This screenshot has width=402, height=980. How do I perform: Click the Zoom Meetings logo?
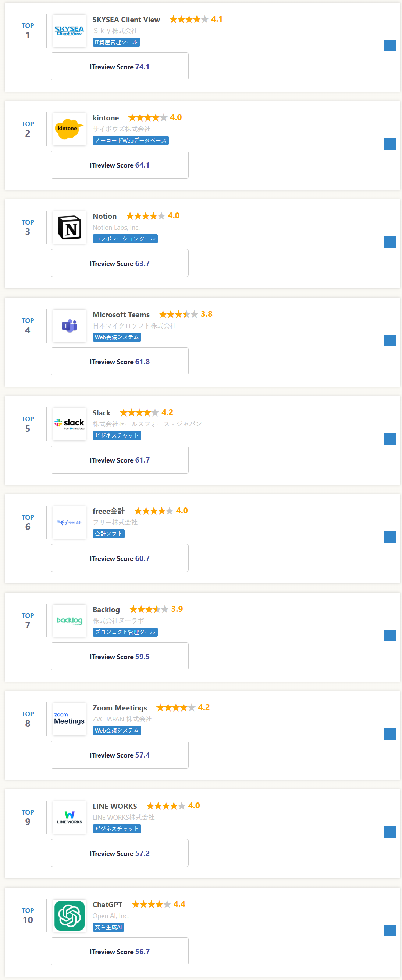(x=69, y=719)
